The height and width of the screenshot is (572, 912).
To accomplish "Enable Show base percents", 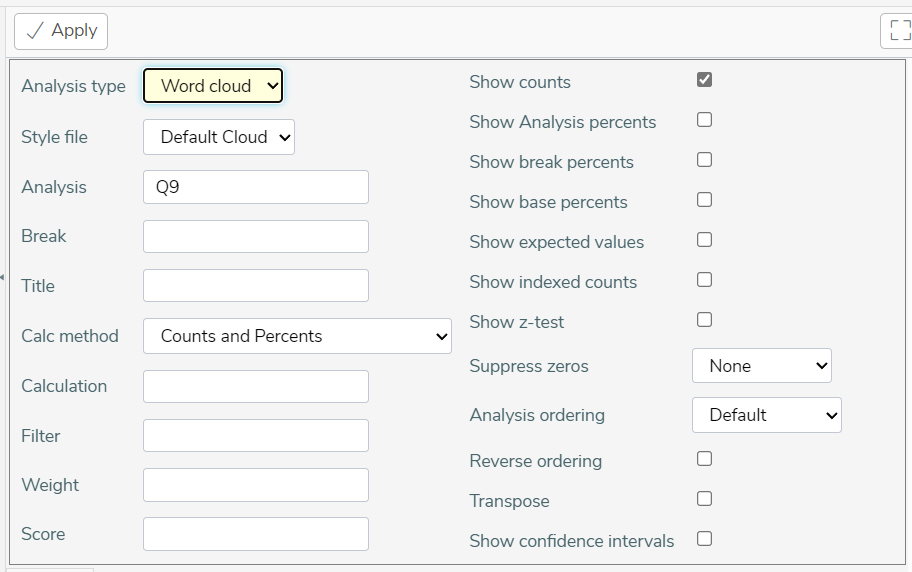I will click(704, 200).
